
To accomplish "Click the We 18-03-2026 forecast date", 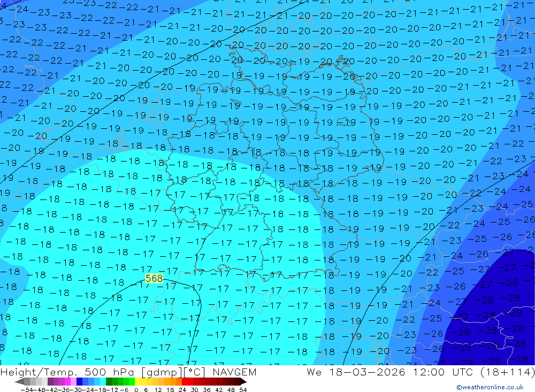I will point(356,372).
